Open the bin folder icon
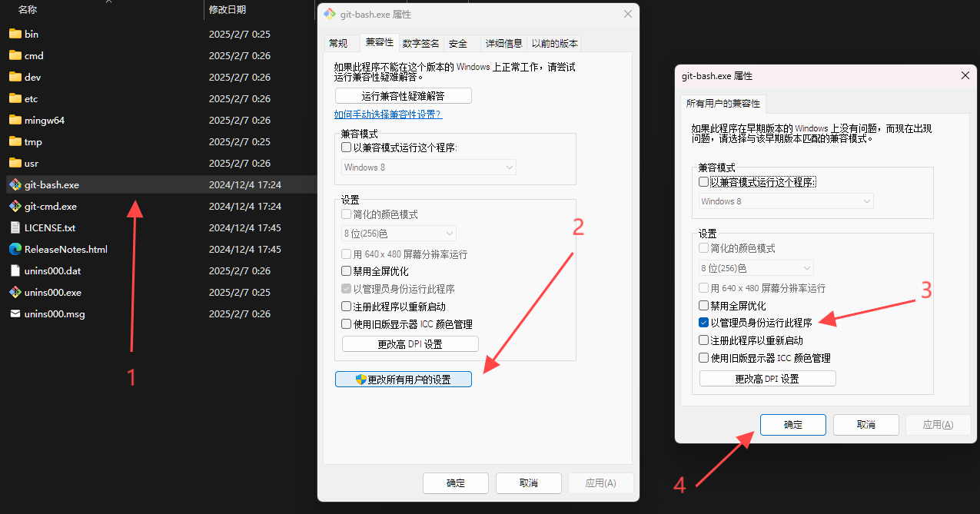 point(15,34)
